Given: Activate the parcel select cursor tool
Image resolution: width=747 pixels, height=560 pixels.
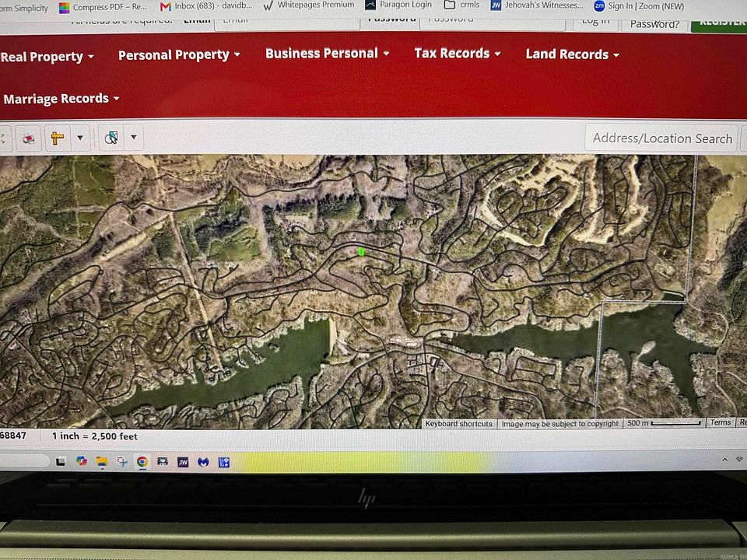Looking at the screenshot, I should [111, 138].
